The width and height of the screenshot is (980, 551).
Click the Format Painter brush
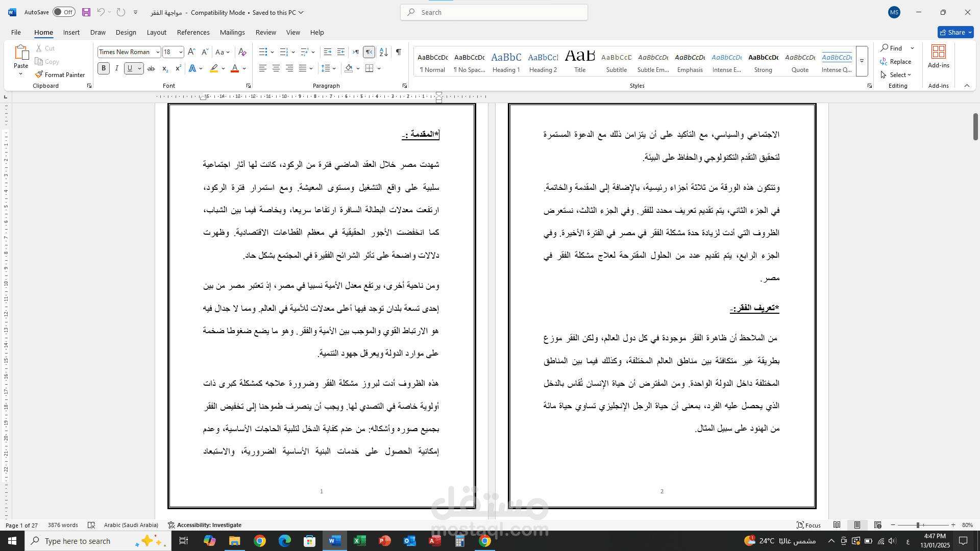(60, 74)
